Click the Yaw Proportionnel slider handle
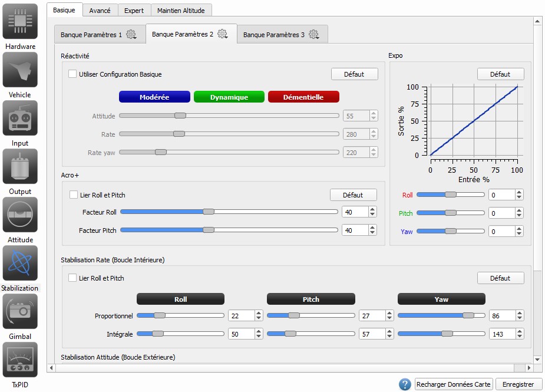 (468, 315)
